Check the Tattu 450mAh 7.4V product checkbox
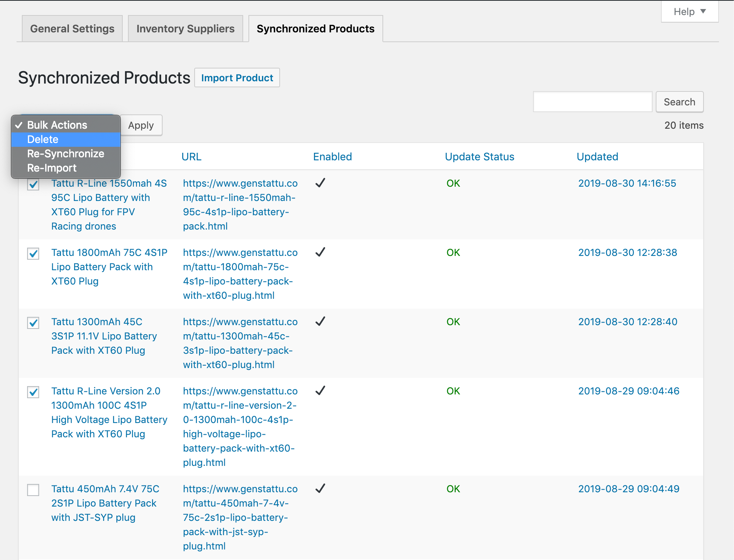This screenshot has width=734, height=560. pos(33,490)
